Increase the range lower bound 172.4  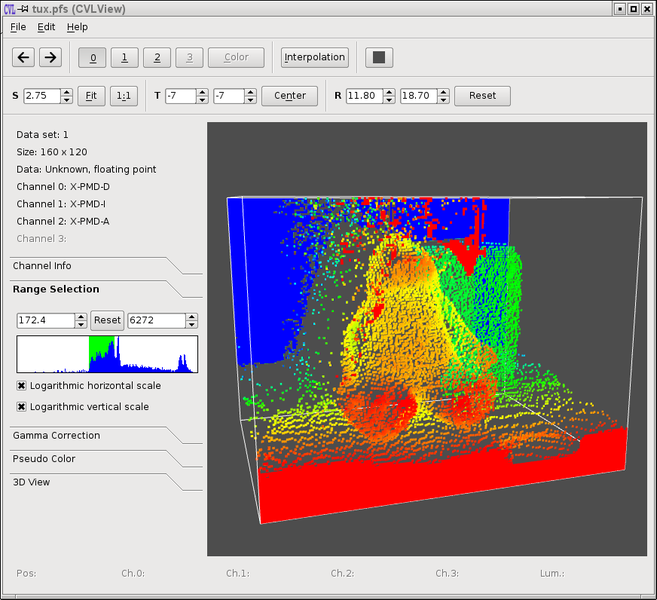81,317
